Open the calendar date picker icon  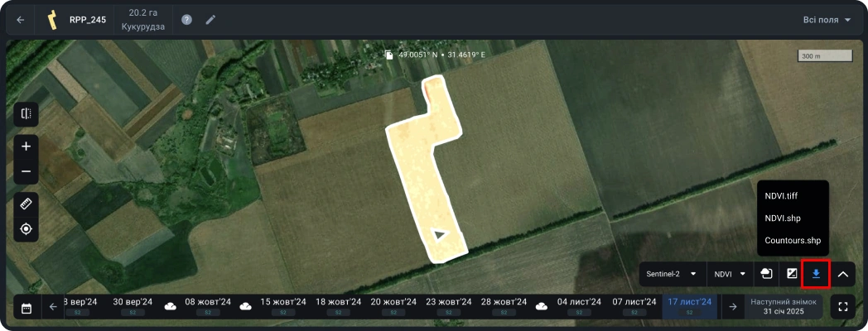coord(27,307)
